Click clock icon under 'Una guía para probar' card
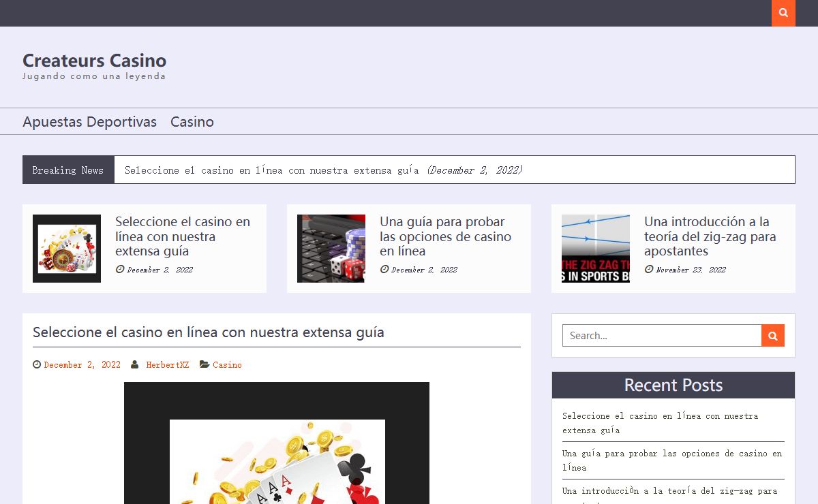The image size is (818, 504). point(384,269)
